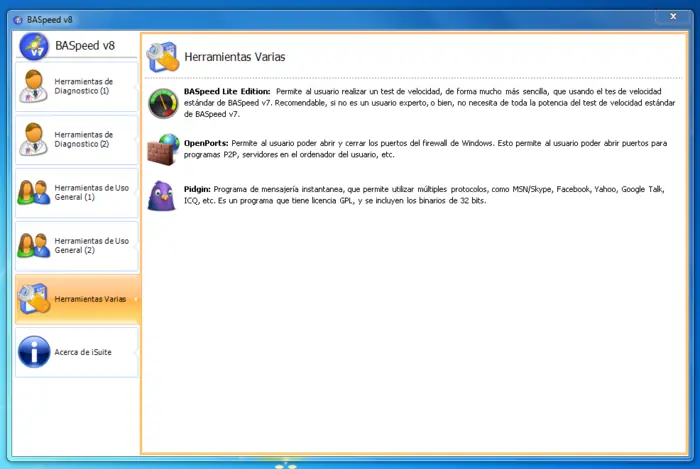Click doctor icon of Herramientas de Diagnostico (2)

coord(33,139)
